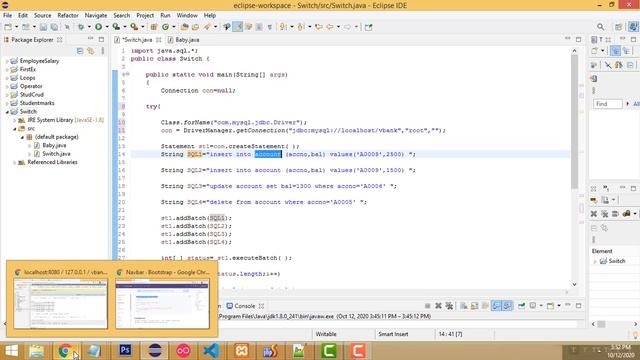
Task: Click Clear Console icon
Action: pyautogui.click(x=464, y=306)
